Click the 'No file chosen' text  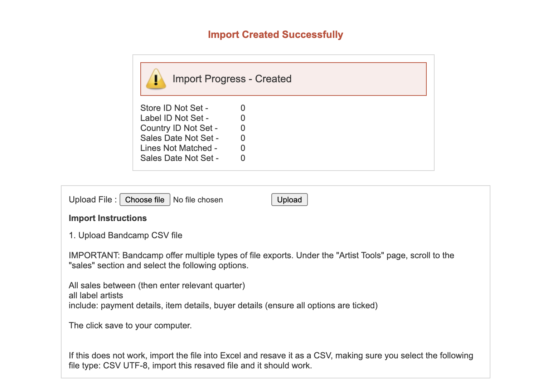click(198, 200)
